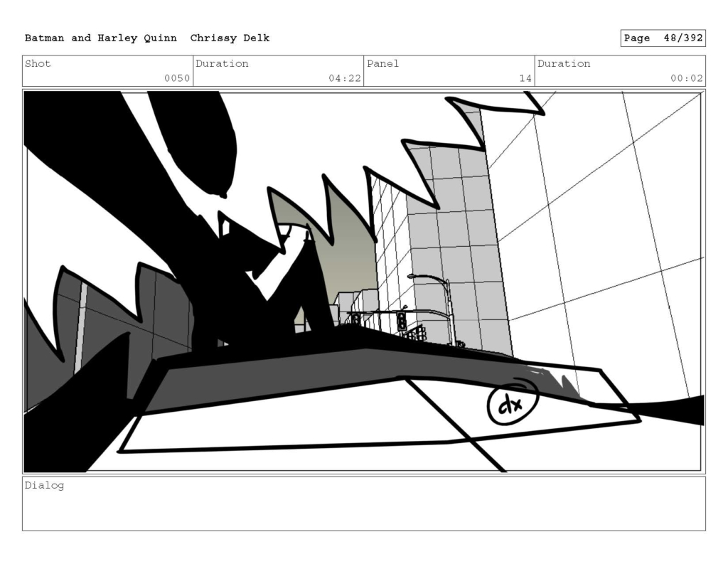Click the "Batman and Harley Quinn" title text

point(101,38)
